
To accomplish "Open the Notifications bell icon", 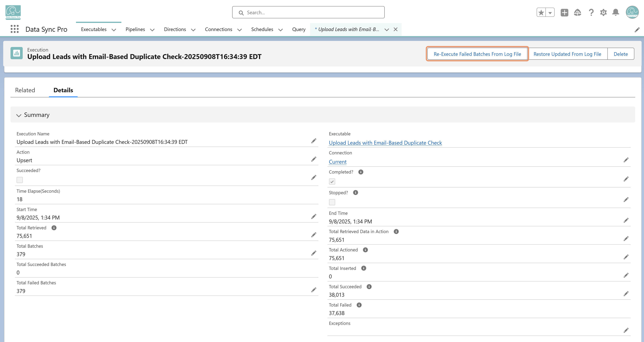I will tap(616, 13).
